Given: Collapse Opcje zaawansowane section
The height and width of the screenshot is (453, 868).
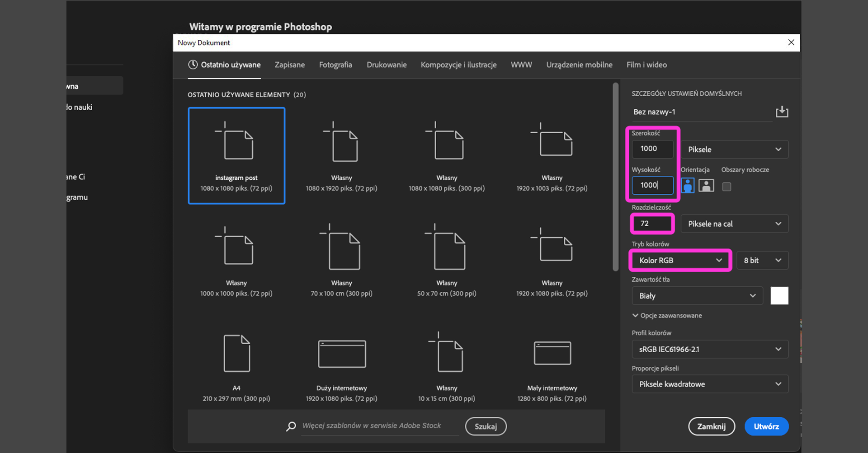Looking at the screenshot, I should point(636,315).
